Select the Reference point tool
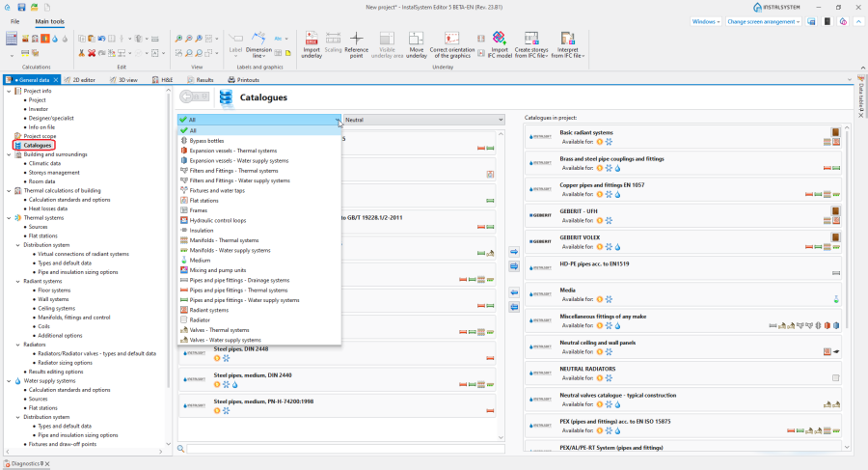Screen dimensions: 868x470 pyautogui.click(x=357, y=44)
